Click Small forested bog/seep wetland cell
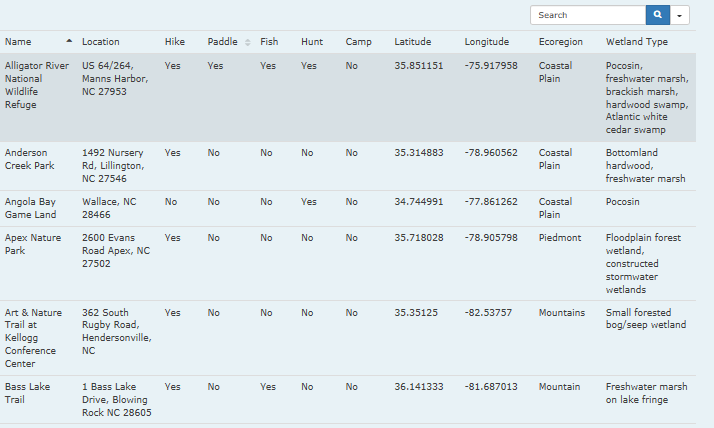 point(646,319)
